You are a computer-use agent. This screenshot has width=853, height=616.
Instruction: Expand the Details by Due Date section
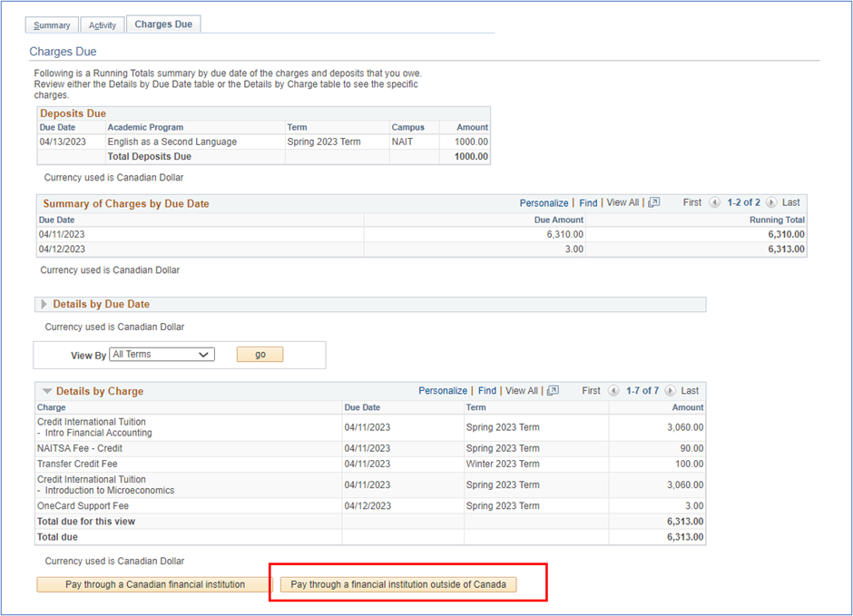point(44,304)
